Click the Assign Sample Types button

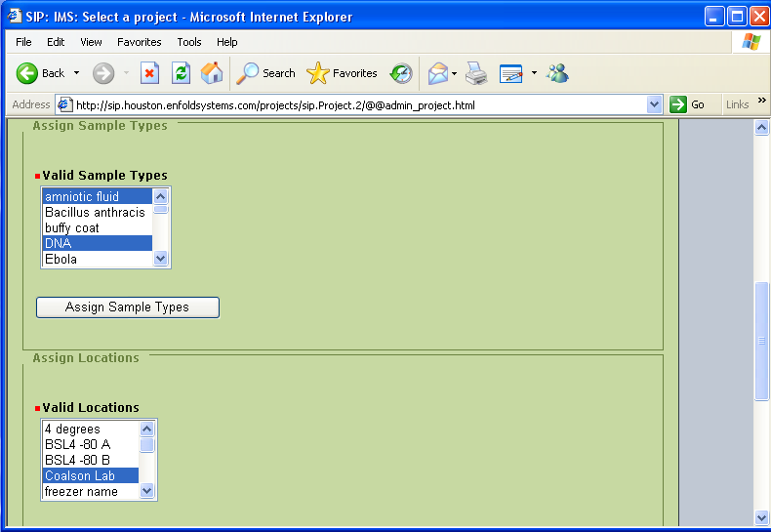coord(128,307)
